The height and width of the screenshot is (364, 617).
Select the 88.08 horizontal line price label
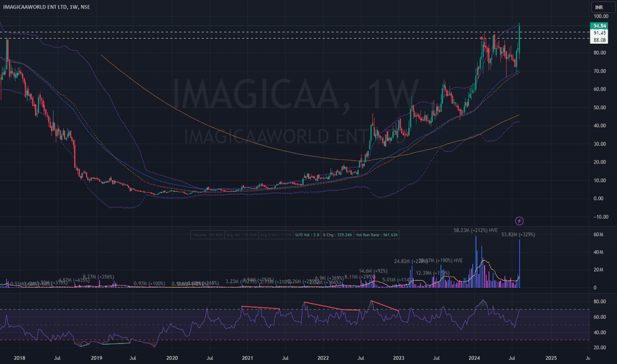pyautogui.click(x=599, y=40)
